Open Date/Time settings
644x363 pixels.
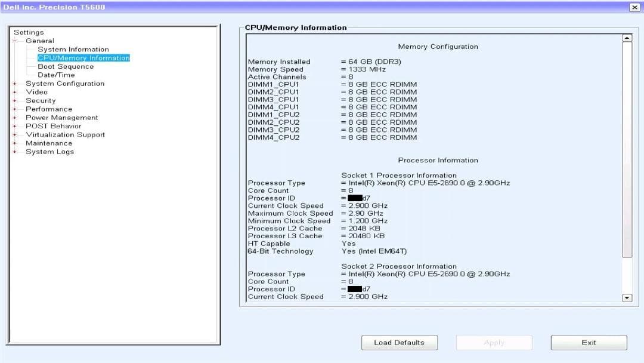56,75
